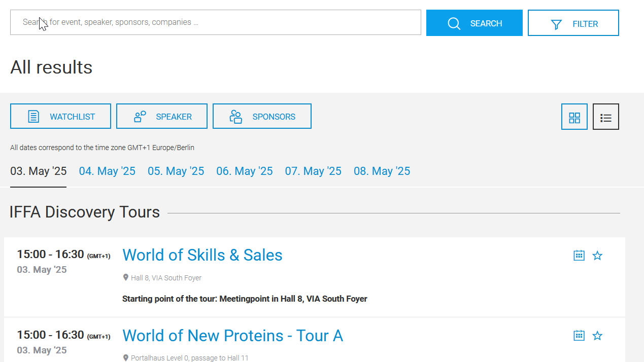Focus the event search input field

[x=216, y=22]
